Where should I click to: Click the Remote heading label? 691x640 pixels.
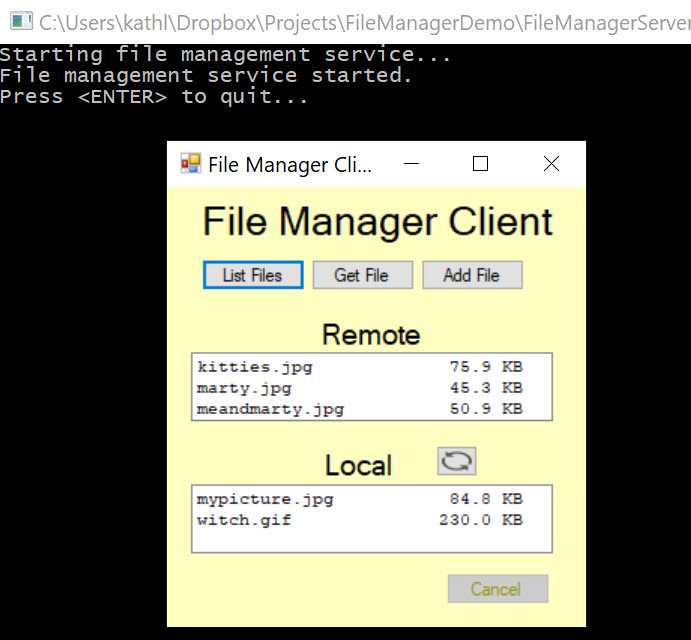tap(371, 335)
